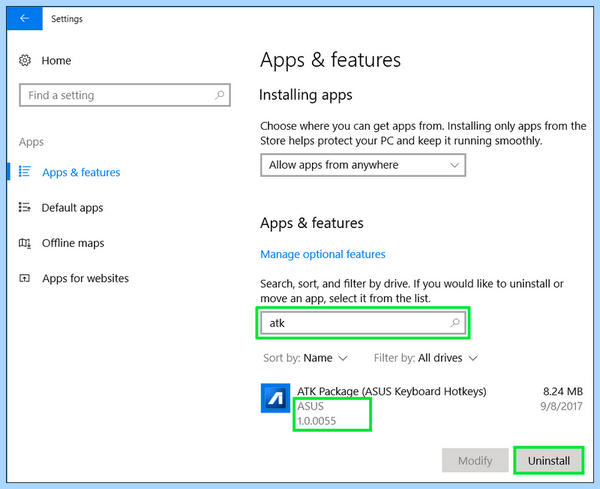Click the 9/8/2017 install date

(561, 406)
